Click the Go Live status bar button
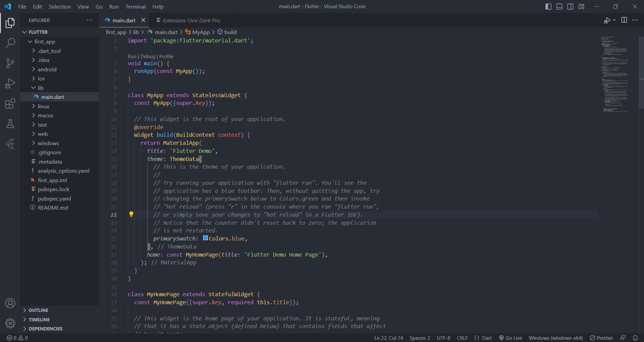 [x=510, y=338]
